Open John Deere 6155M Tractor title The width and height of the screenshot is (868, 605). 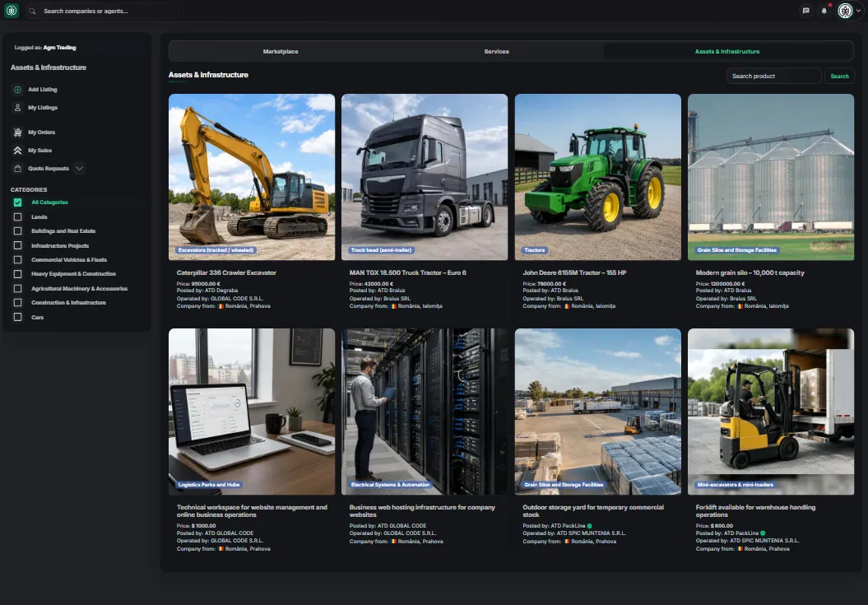pos(574,272)
